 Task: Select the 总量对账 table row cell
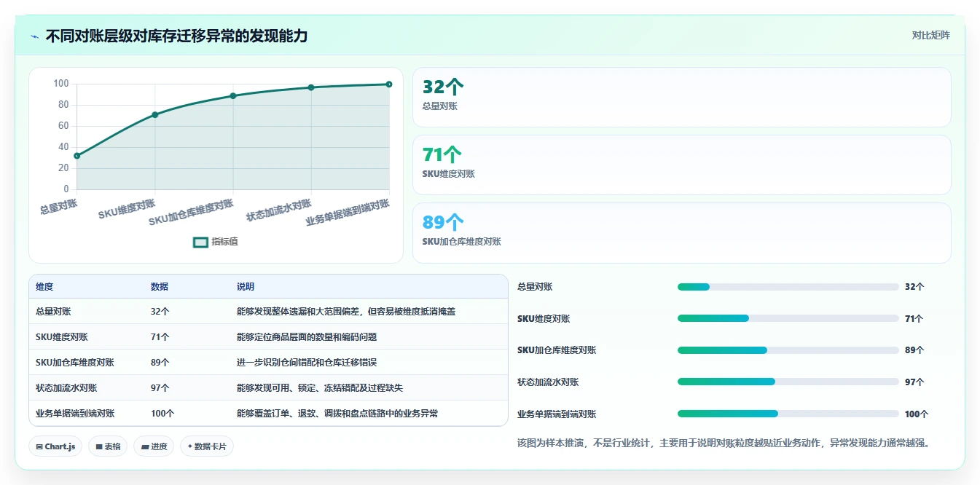[53, 311]
